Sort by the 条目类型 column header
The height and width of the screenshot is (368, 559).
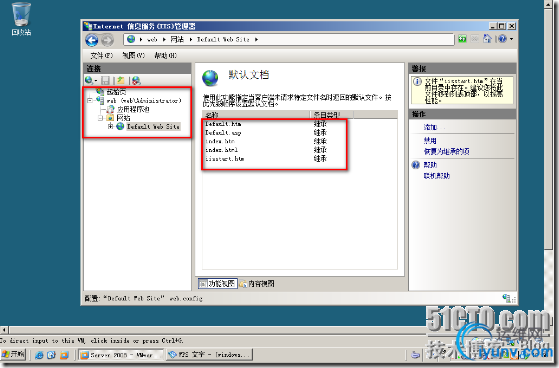click(x=332, y=114)
